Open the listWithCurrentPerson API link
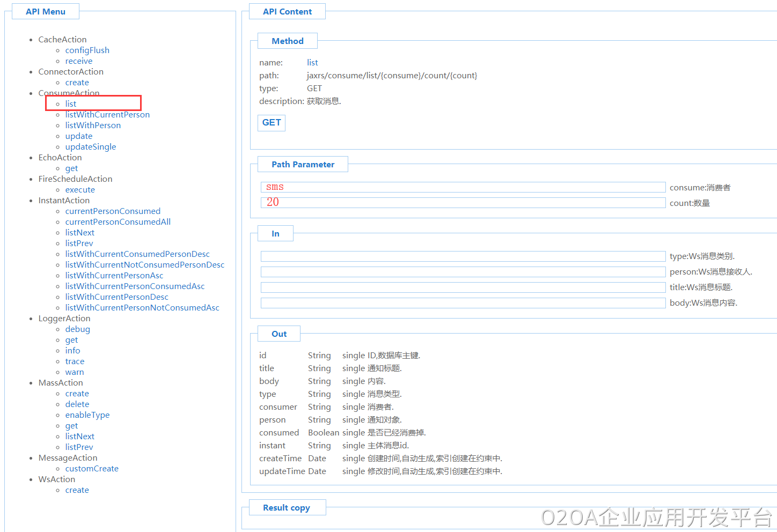777x532 pixels. 107,115
